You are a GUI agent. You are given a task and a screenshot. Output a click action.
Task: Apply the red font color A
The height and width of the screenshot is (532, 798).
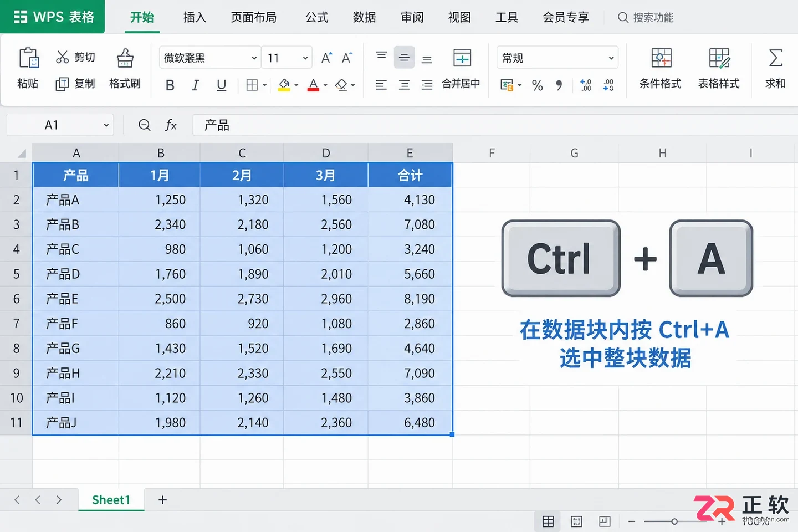coord(313,85)
